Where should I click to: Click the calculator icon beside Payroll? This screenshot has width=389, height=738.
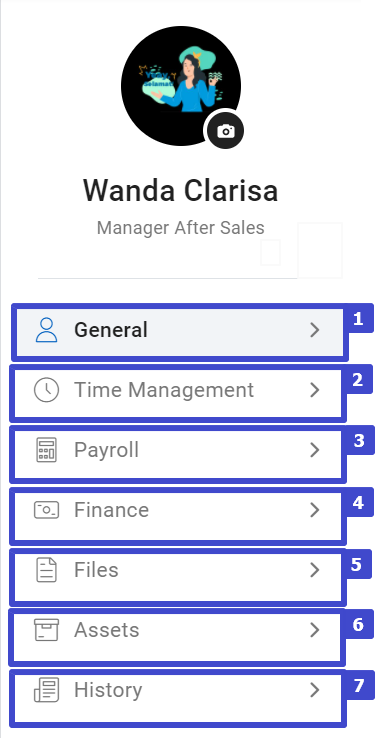47,450
